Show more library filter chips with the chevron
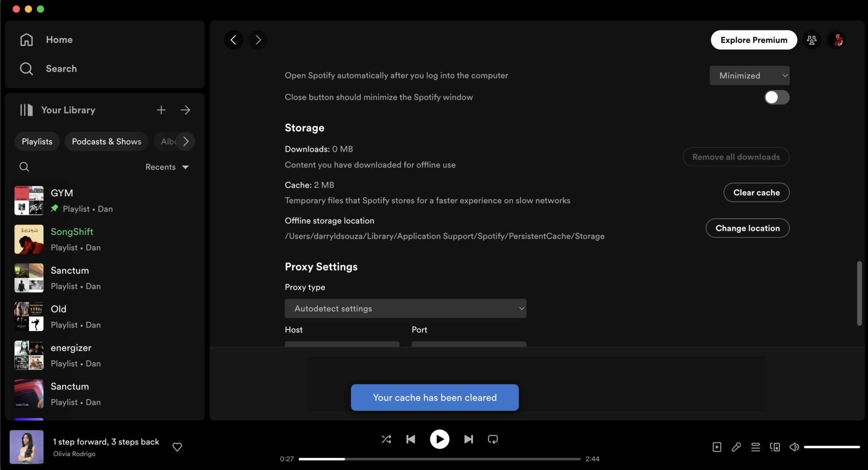Viewport: 868px width, 470px height. point(186,142)
